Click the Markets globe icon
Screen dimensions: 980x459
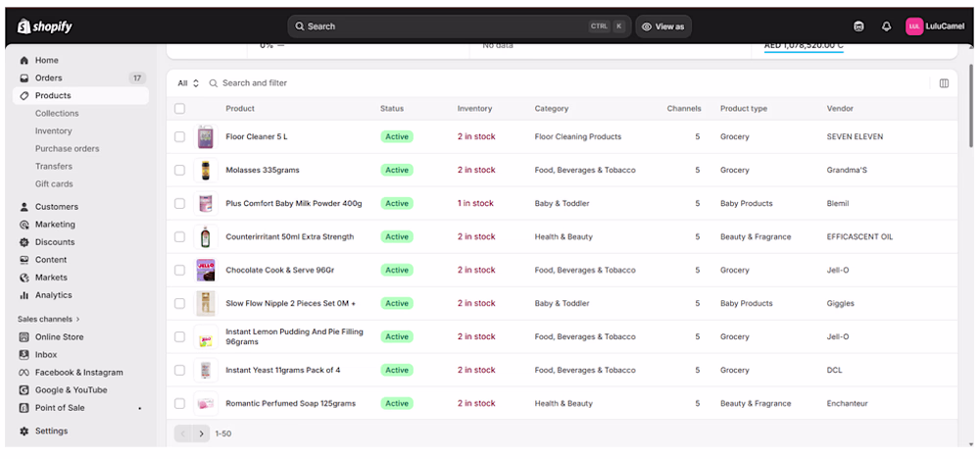click(x=24, y=278)
